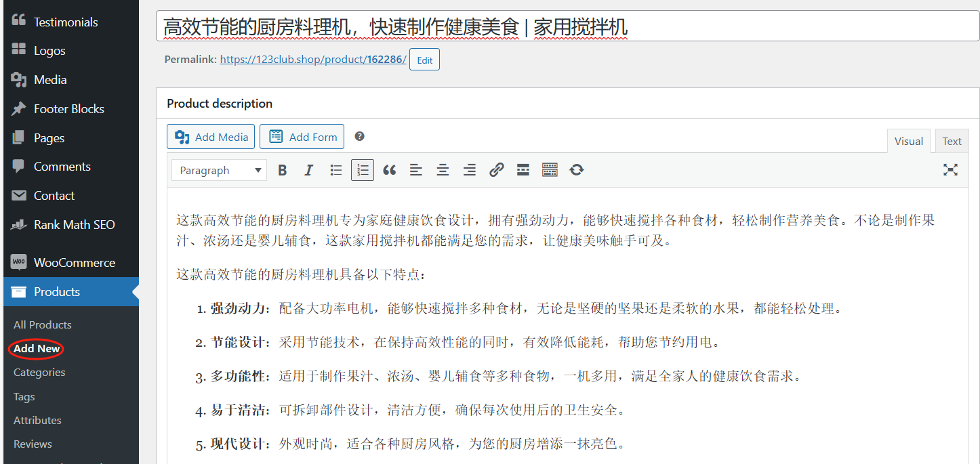Open the product permalink URL

(313, 60)
